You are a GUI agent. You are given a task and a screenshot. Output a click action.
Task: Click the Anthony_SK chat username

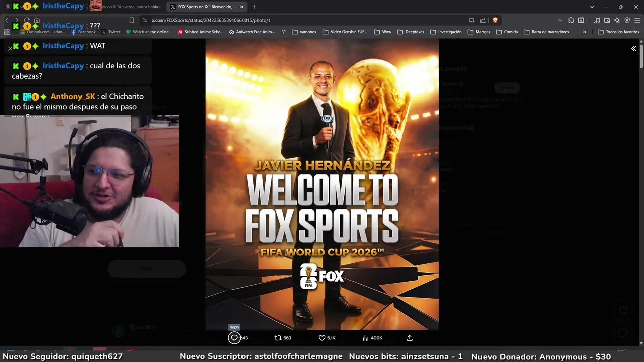[x=72, y=96]
